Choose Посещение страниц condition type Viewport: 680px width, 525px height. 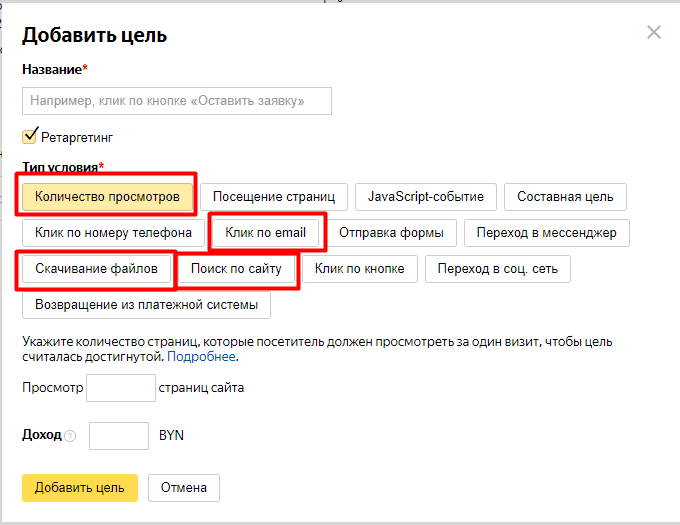[274, 197]
